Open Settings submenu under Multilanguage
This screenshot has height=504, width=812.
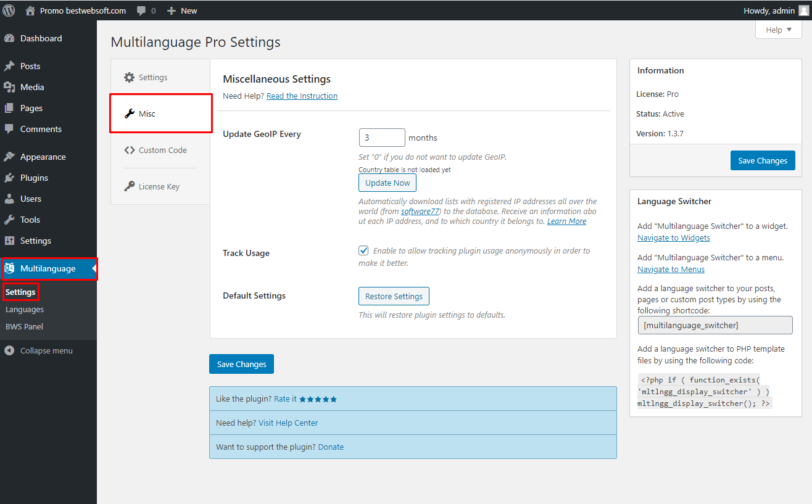coord(20,292)
